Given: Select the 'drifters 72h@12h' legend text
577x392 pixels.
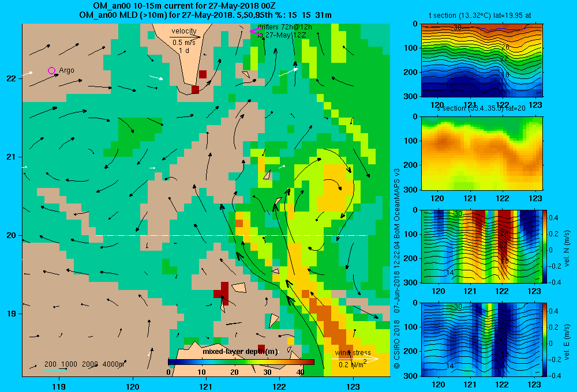Looking at the screenshot, I should [285, 27].
